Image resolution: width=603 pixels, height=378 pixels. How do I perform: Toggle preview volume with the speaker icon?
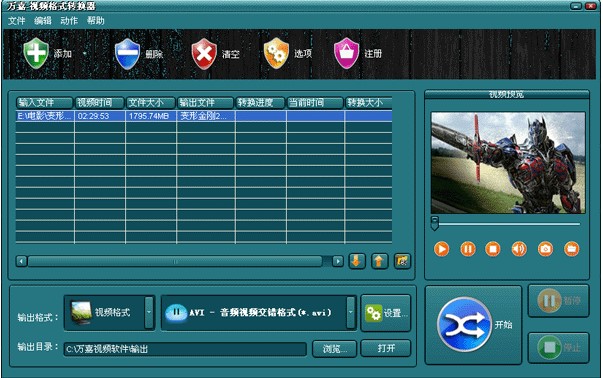pyautogui.click(x=519, y=249)
